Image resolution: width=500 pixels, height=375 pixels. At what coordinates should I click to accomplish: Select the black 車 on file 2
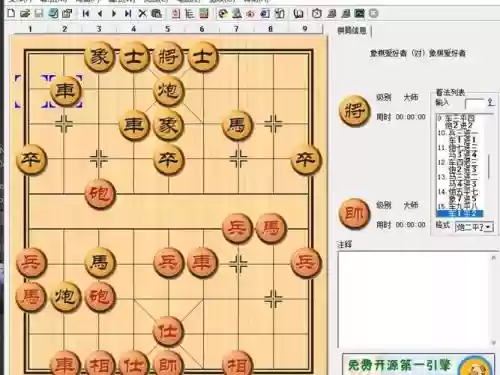tap(65, 91)
